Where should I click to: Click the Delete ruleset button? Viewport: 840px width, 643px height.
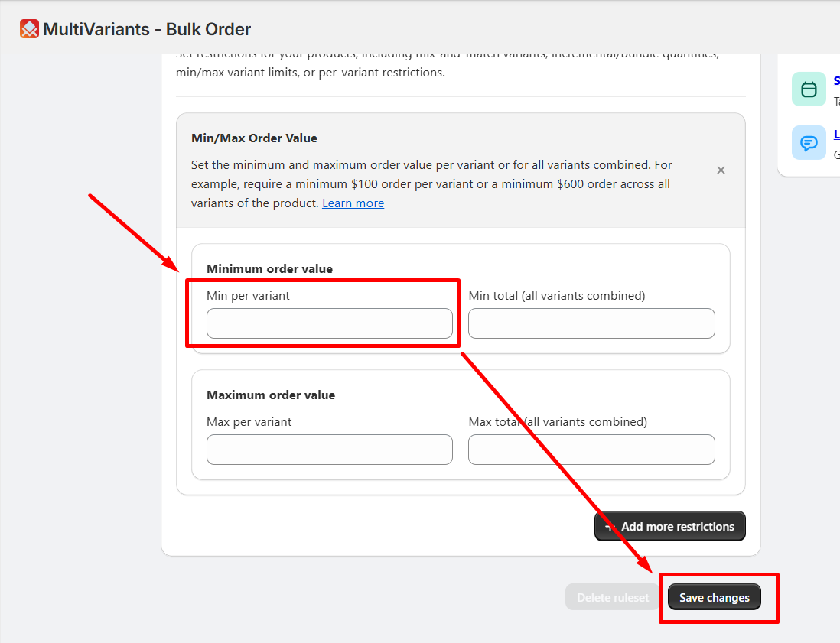(x=612, y=597)
